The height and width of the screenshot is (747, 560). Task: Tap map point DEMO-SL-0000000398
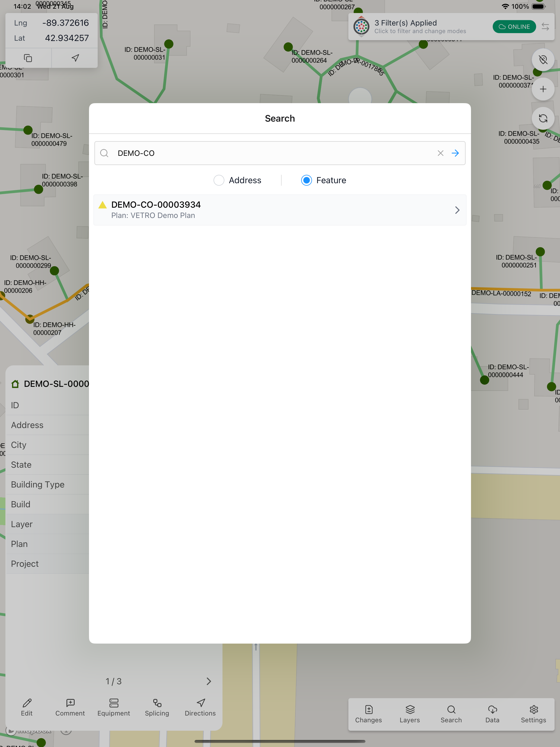[39, 189]
